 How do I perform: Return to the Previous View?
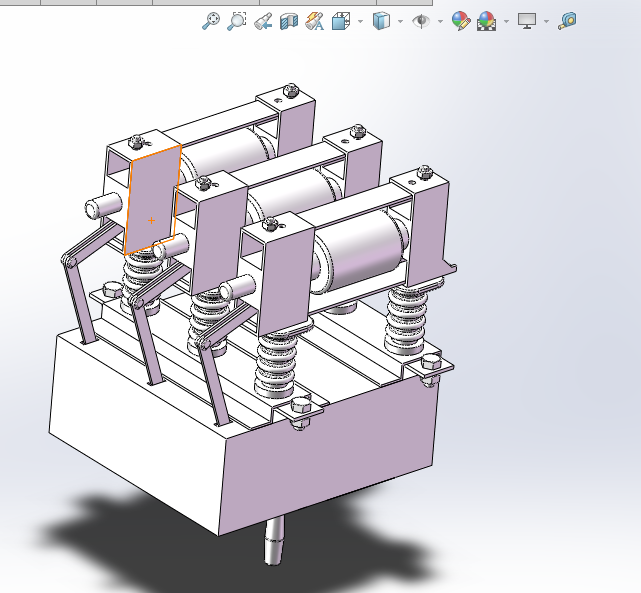click(x=263, y=20)
